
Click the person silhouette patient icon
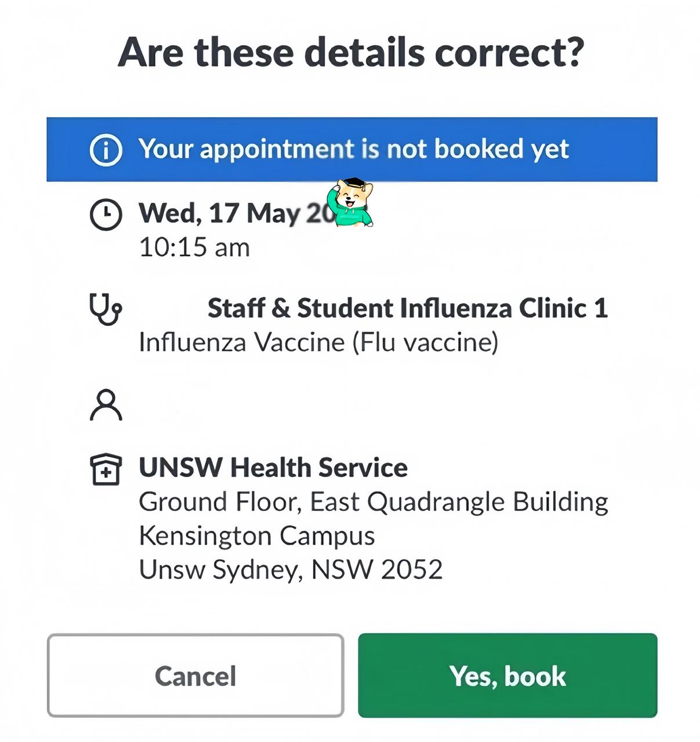[x=106, y=405]
